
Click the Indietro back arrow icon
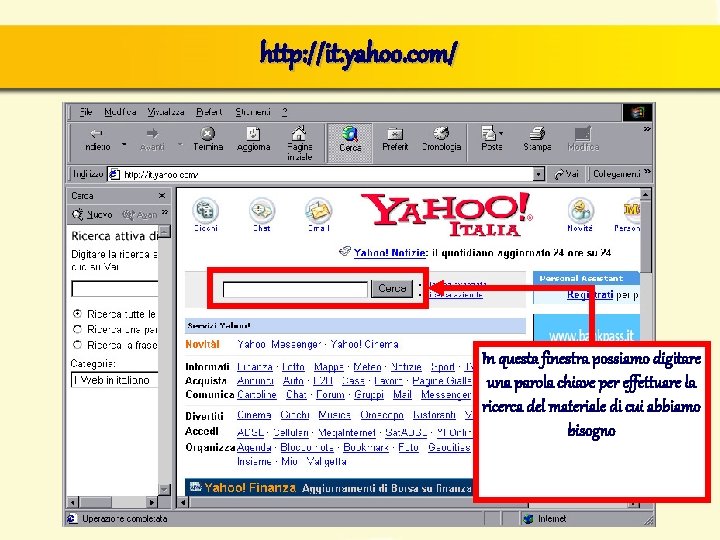(96, 134)
